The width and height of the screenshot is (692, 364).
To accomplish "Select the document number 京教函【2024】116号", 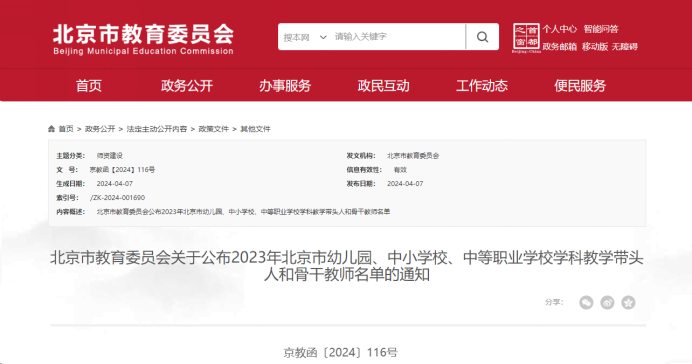I will (122, 169).
